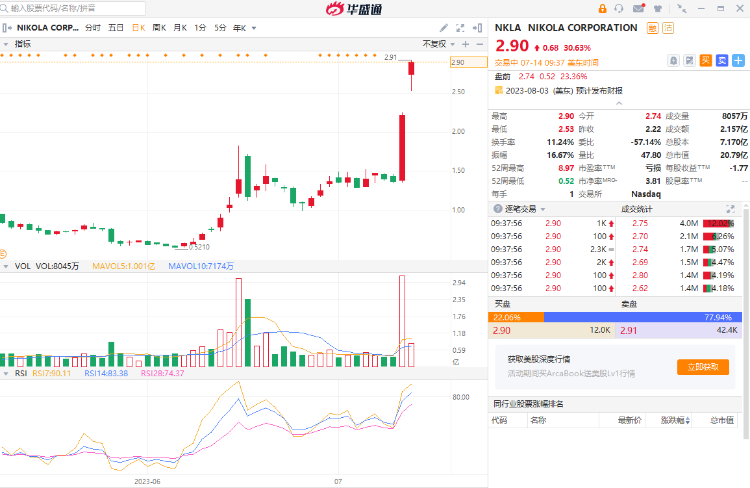This screenshot has height=488, width=750.
Task: Click RSI14:83.38 indicator label
Action: (x=106, y=373)
